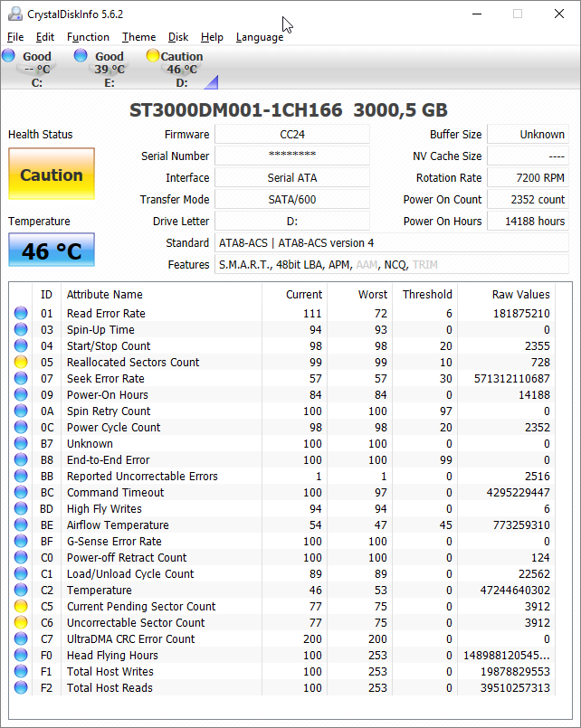This screenshot has width=581, height=728.
Task: Click status icon of Read Error Rate row
Action: (x=21, y=314)
